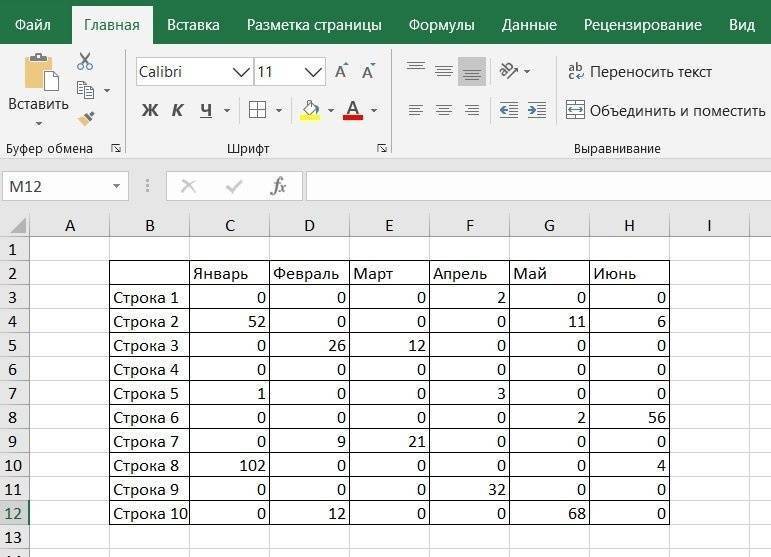Open Шрифт group dialog launcher
Screen dimensions: 771x557
coord(382,148)
